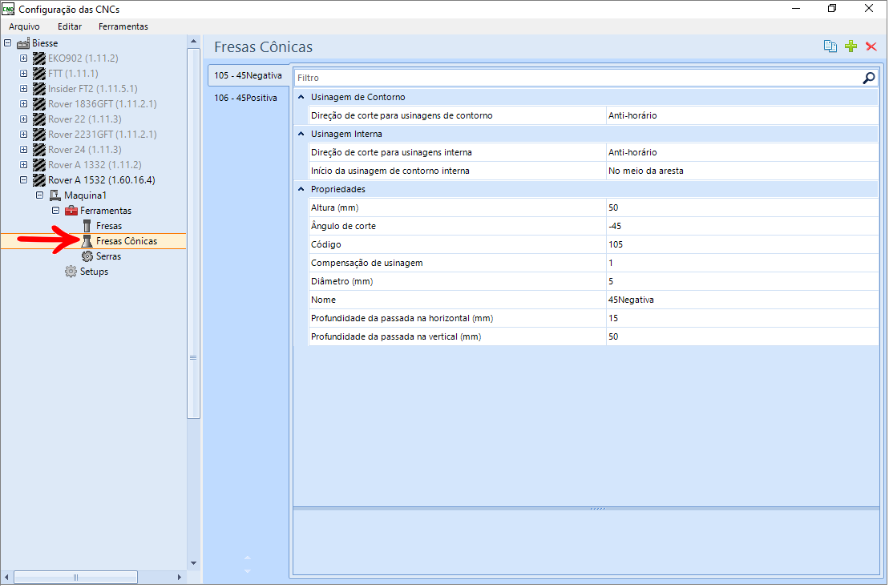
Task: Click the Maquina1 machine icon
Action: tap(55, 195)
